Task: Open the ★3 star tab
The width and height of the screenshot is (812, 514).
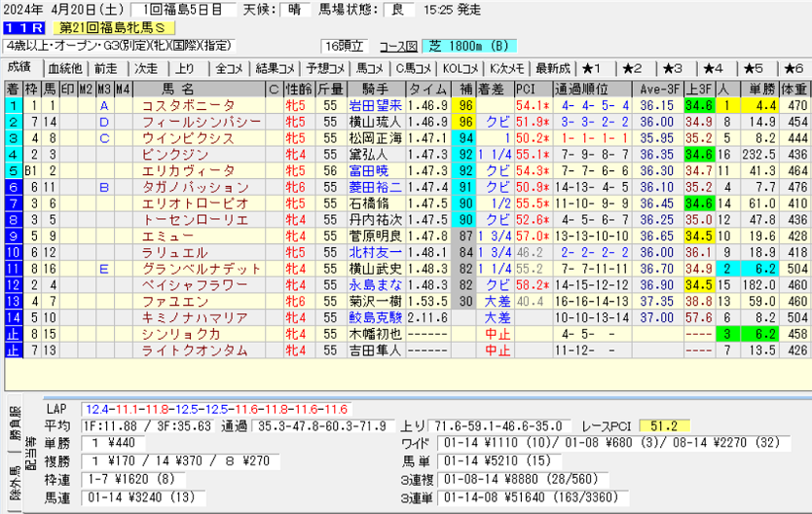Action: click(673, 68)
